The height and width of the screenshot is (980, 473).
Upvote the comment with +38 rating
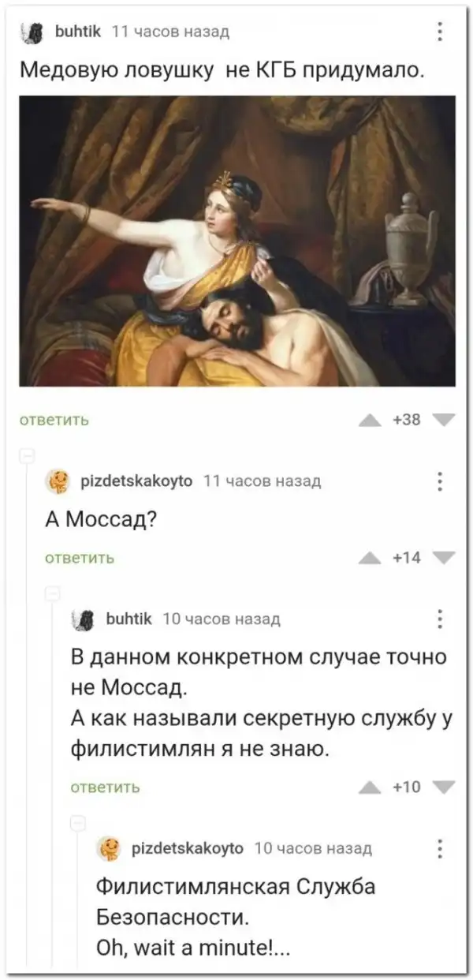[x=370, y=420]
